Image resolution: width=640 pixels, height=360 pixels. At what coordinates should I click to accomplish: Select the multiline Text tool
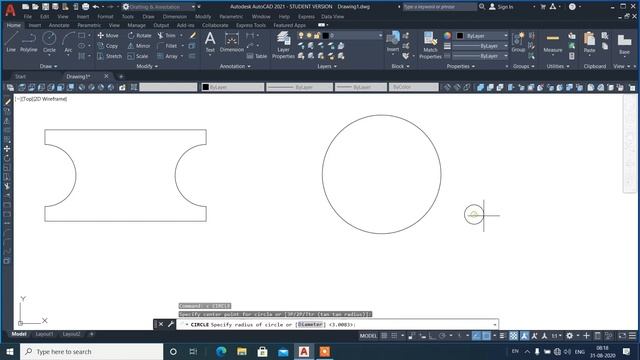tap(210, 42)
